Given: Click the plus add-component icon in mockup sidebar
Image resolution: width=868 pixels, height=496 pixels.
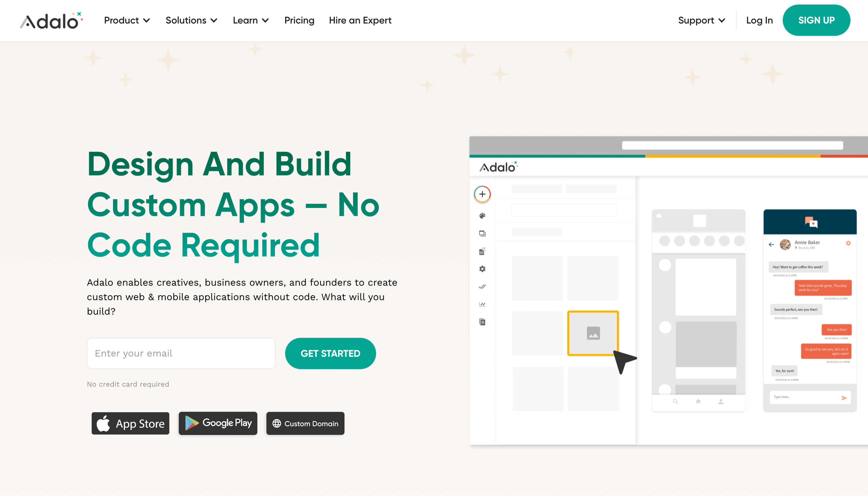Looking at the screenshot, I should click(483, 194).
